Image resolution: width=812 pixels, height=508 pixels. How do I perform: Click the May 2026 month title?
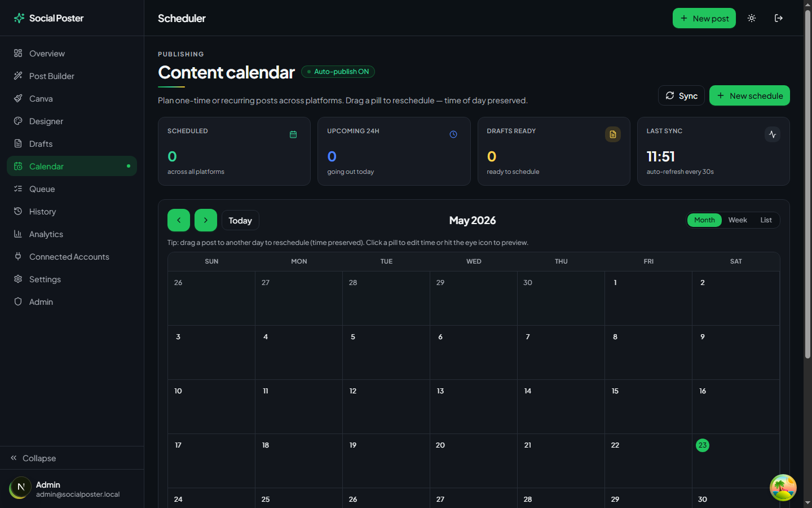point(473,220)
